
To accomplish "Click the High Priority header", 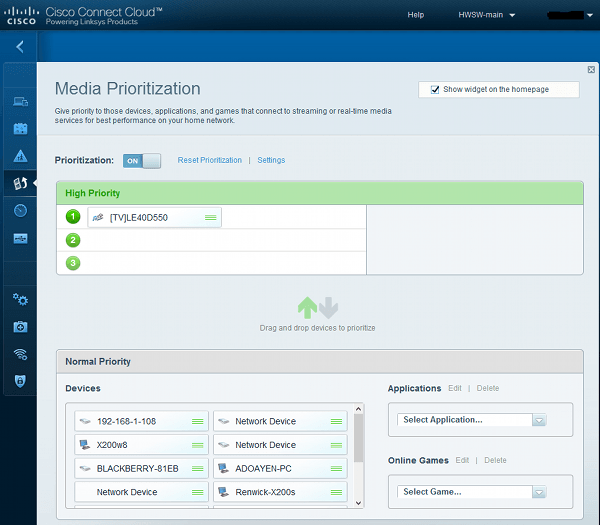I will point(320,193).
